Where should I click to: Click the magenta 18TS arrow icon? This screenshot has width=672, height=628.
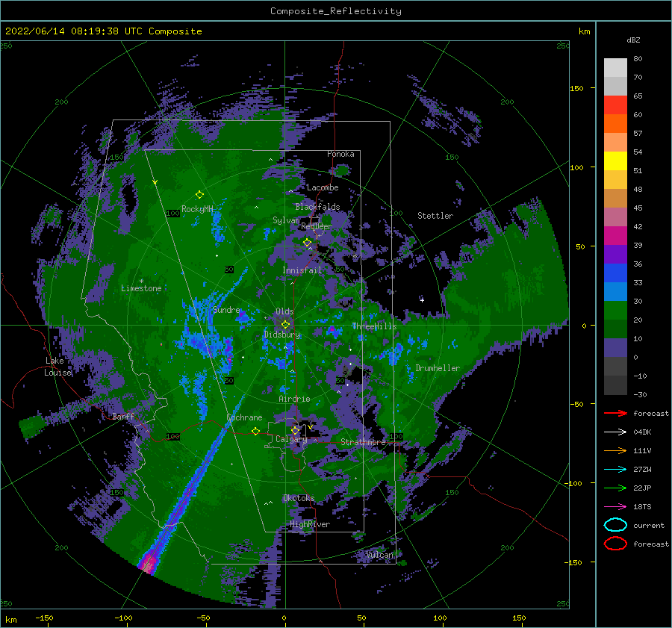(x=615, y=506)
